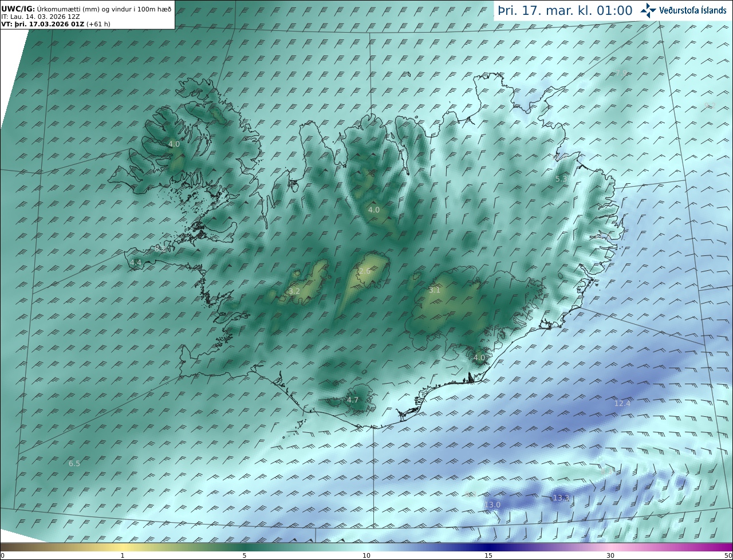This screenshot has width=733, height=560.
Task: Click the faint 7.9 value in the northeast ocean
Action: point(621,73)
